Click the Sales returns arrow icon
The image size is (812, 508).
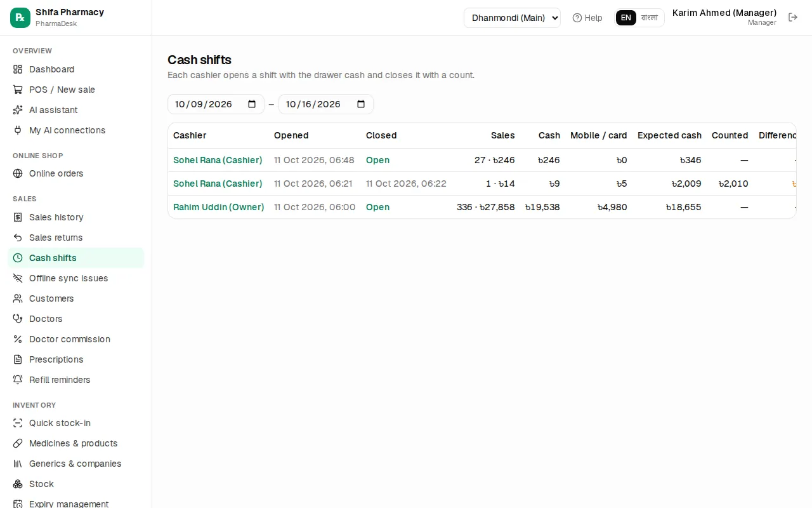[x=18, y=237]
